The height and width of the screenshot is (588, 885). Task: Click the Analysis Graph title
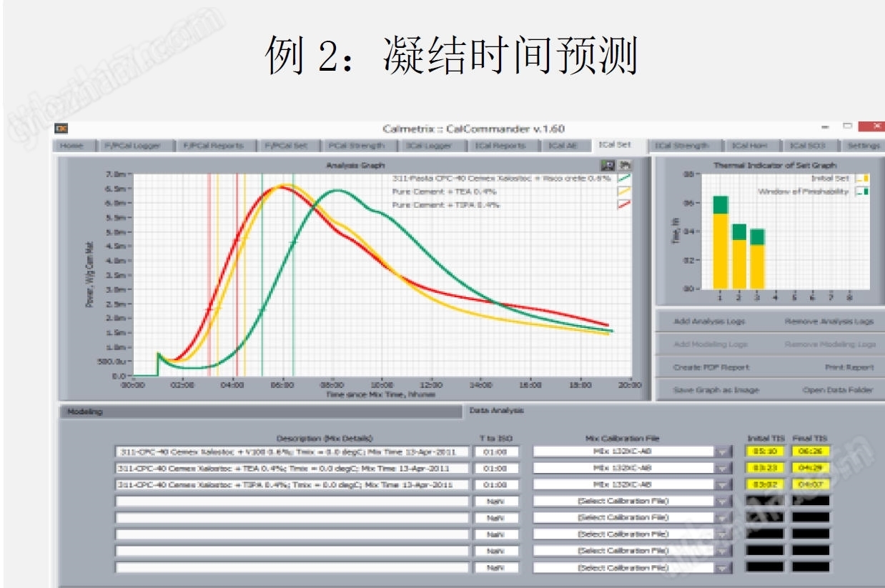pyautogui.click(x=355, y=165)
